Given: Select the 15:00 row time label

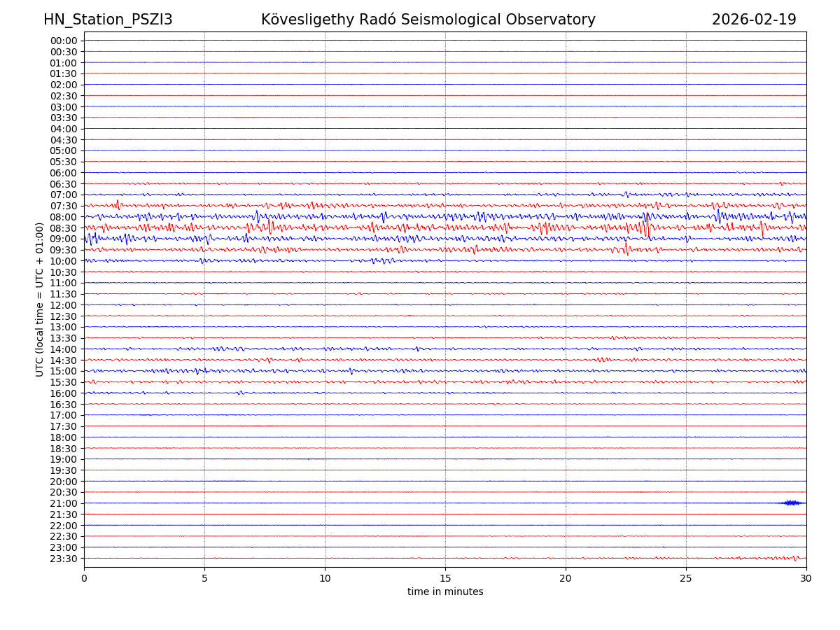Looking at the screenshot, I should click(x=63, y=371).
